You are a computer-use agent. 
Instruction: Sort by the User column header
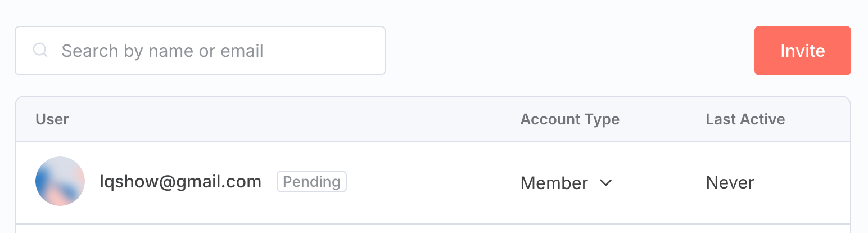(x=52, y=119)
